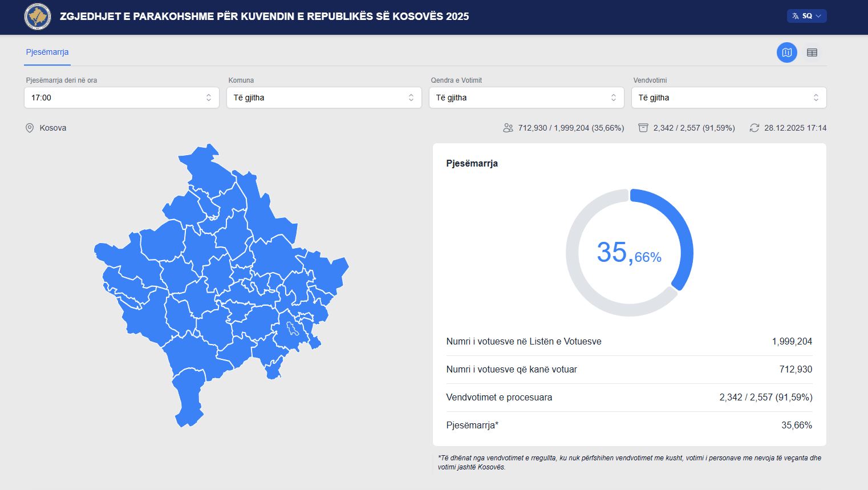The image size is (868, 490).
Task: Open the Vendvotimi dropdown
Action: coord(728,98)
